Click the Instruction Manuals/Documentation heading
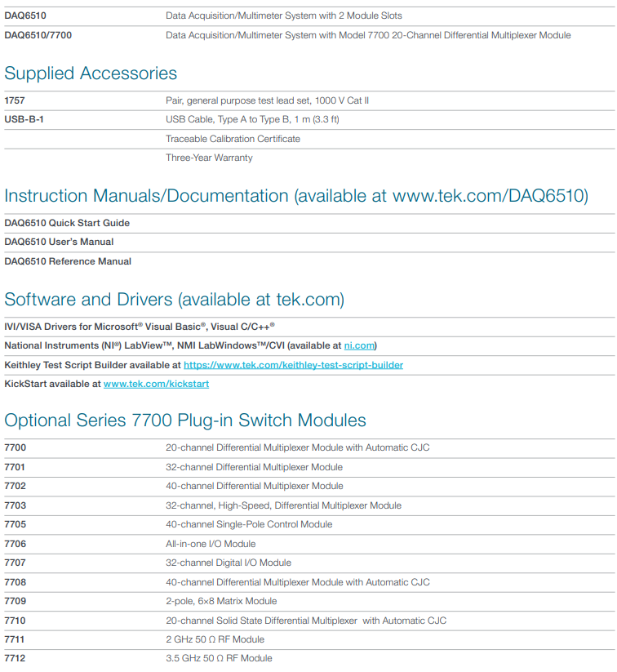This screenshot has width=617, height=672. [296, 196]
